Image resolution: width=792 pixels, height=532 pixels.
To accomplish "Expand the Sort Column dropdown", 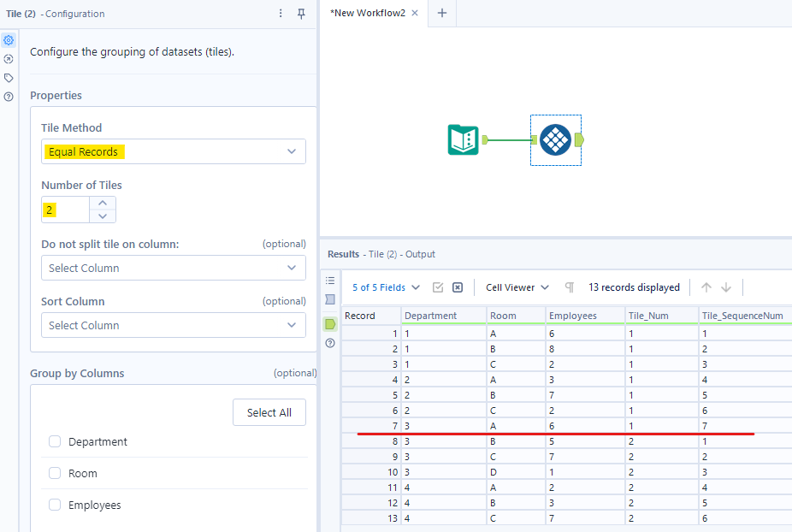I will (x=173, y=325).
